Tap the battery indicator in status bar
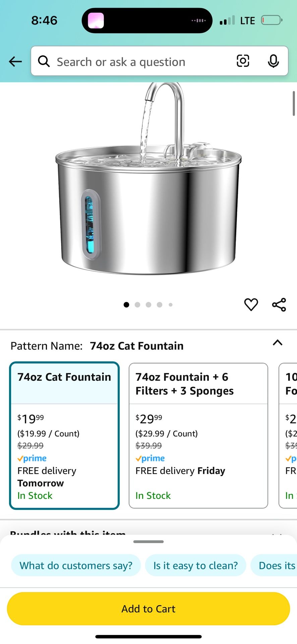The image size is (297, 644). pos(272,20)
